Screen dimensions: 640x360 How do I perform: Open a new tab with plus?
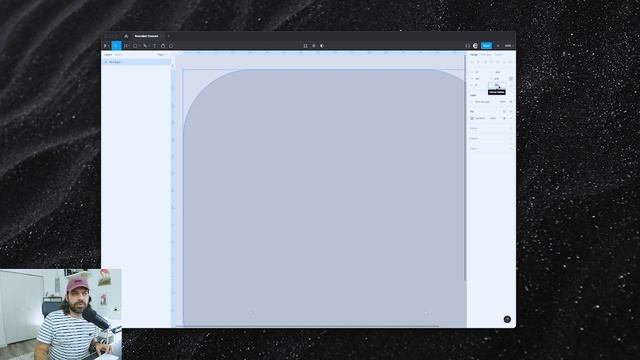coord(169,36)
